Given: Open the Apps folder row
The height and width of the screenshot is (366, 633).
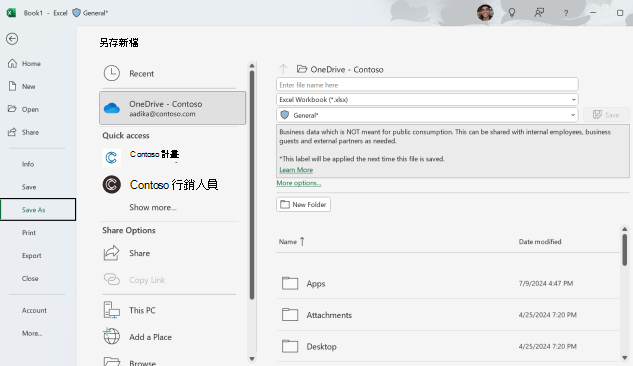Looking at the screenshot, I should [x=447, y=283].
